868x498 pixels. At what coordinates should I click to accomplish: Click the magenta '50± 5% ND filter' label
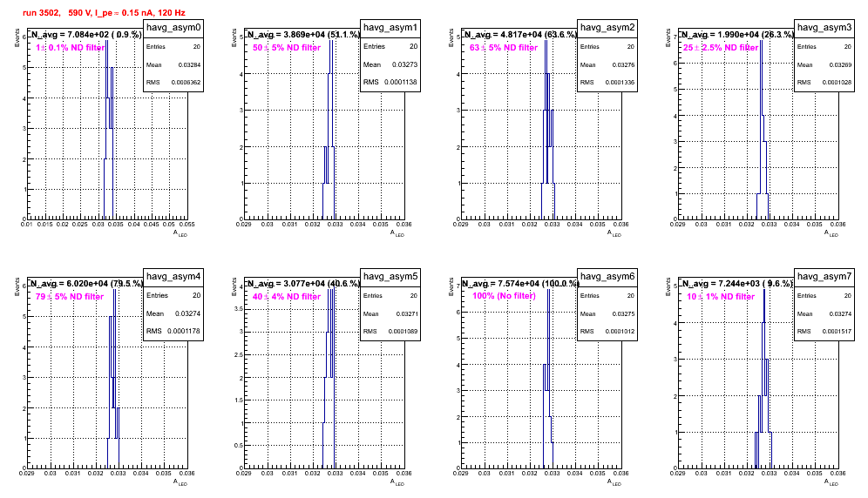coord(287,48)
